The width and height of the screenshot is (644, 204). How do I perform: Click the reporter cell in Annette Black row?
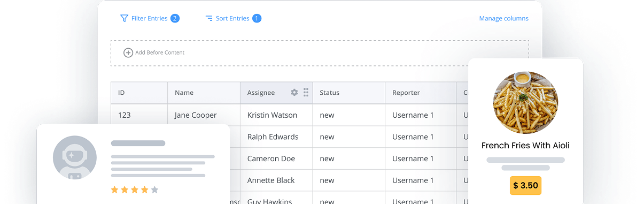[421, 180]
